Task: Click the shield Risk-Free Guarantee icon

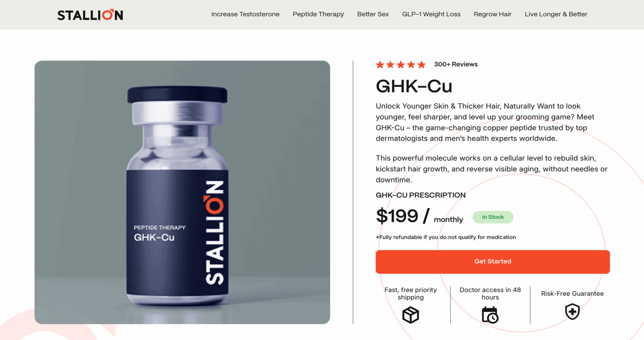Action: (572, 312)
